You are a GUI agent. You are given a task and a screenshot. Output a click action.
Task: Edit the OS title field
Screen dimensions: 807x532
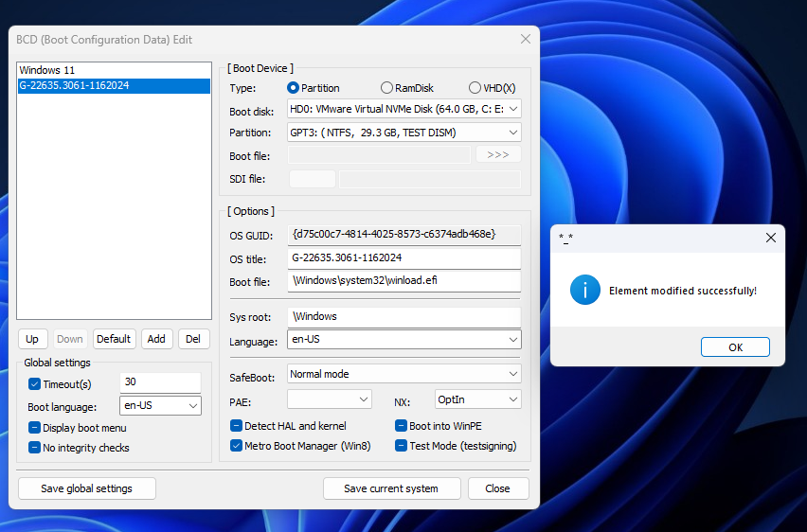click(404, 258)
